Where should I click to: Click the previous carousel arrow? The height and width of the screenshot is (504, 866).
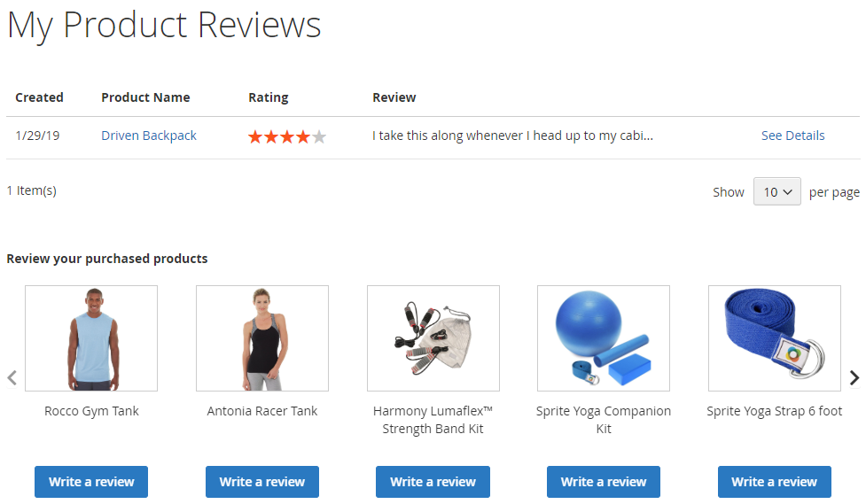coord(12,378)
